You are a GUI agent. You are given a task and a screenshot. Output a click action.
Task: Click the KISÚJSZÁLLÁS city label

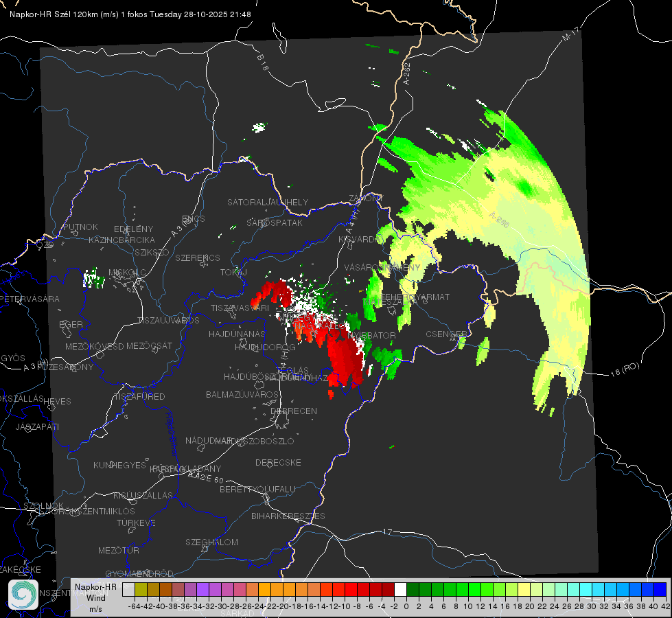coord(143,495)
